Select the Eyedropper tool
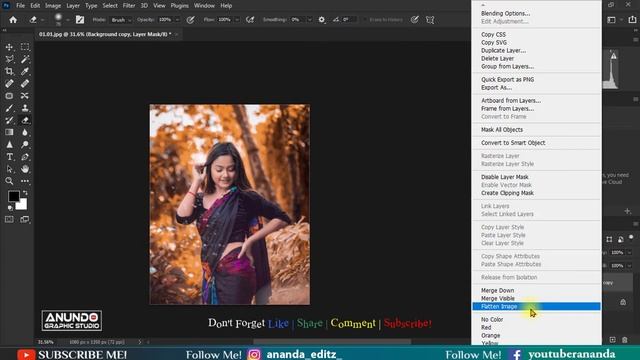Image resolution: width=640 pixels, height=360 pixels. coord(25,71)
